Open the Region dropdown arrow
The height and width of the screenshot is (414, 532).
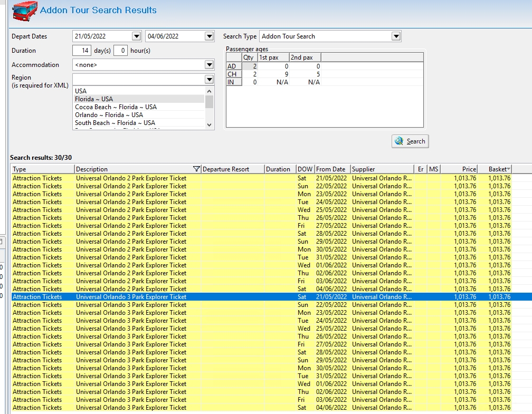[x=210, y=79]
